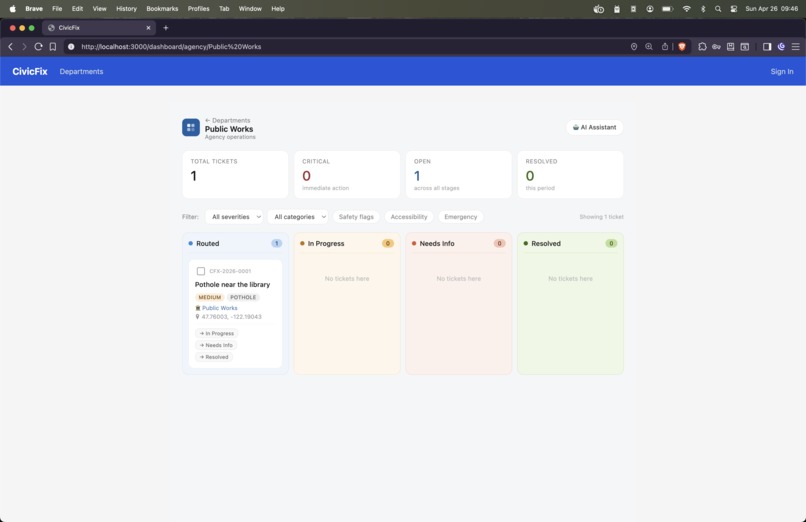Click the Routed column header
806x522 pixels.
click(235, 244)
